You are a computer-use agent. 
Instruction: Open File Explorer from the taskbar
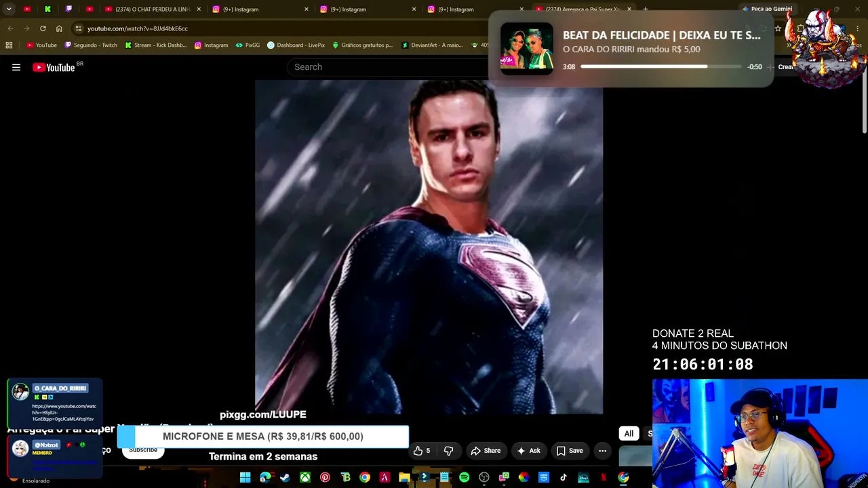[x=404, y=477]
